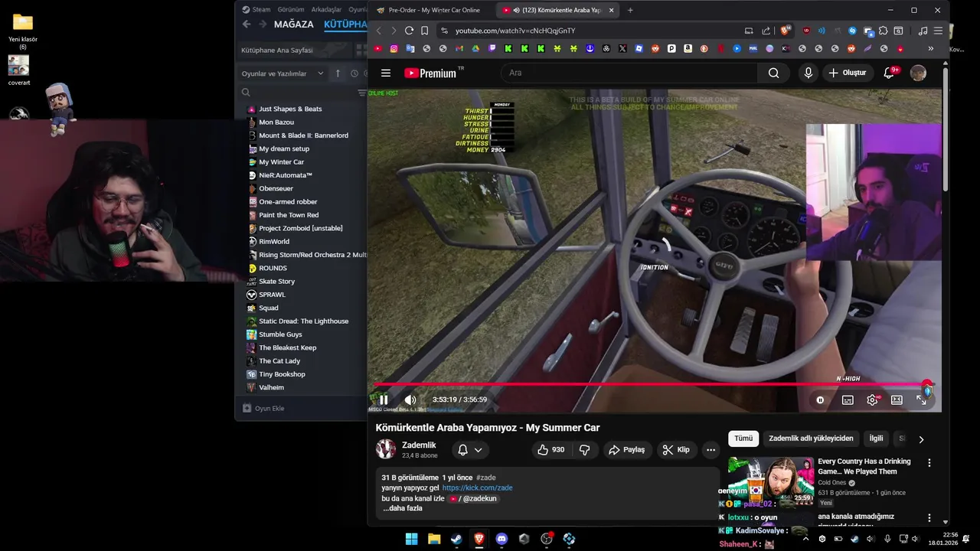980x551 pixels.
Task: Open video player settings gear
Action: click(x=872, y=399)
